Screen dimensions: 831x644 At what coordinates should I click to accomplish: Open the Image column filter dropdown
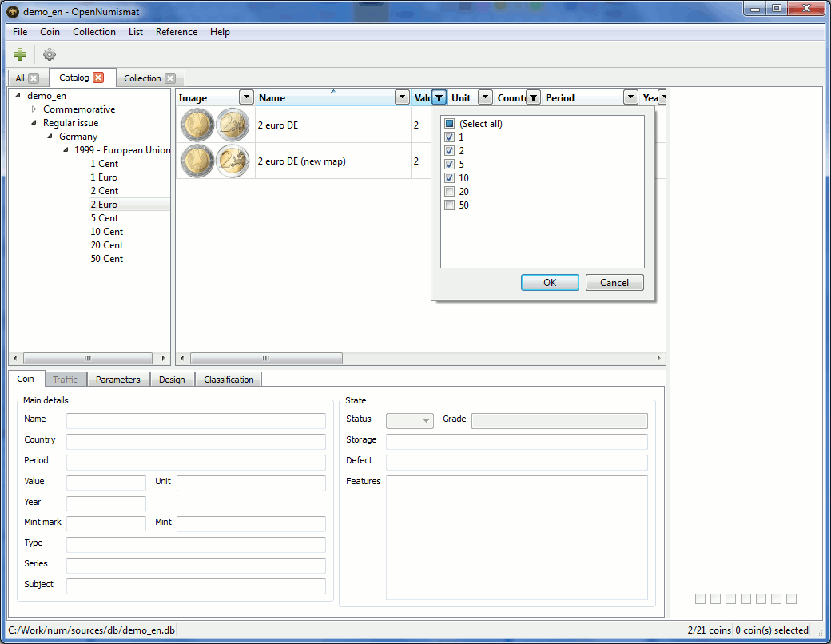tap(246, 97)
